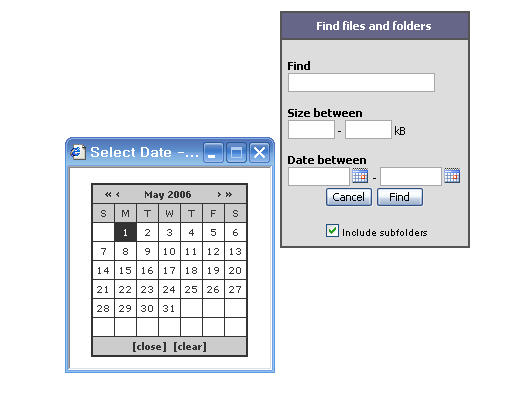Click the Cancel button
Screen dimensions: 528x396
[x=349, y=197]
